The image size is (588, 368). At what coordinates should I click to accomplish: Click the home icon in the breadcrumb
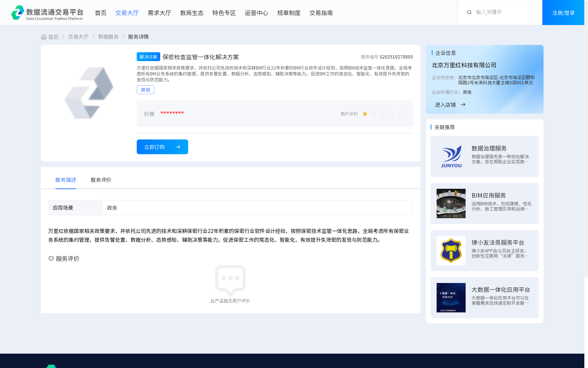coord(44,37)
